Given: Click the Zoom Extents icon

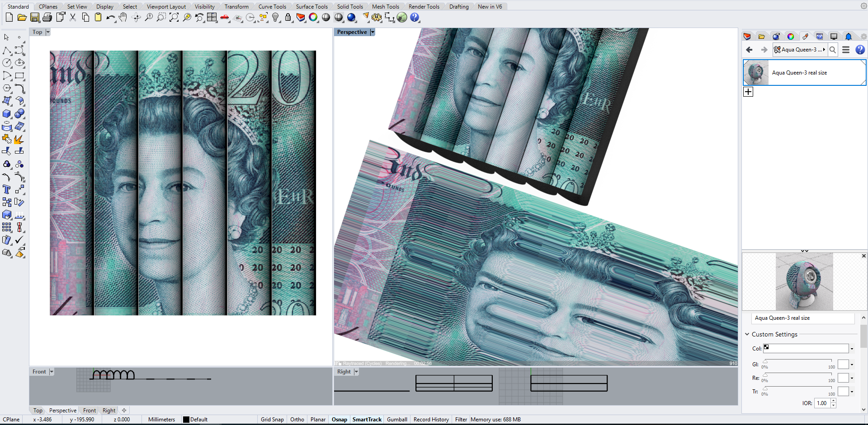Looking at the screenshot, I should point(174,18).
